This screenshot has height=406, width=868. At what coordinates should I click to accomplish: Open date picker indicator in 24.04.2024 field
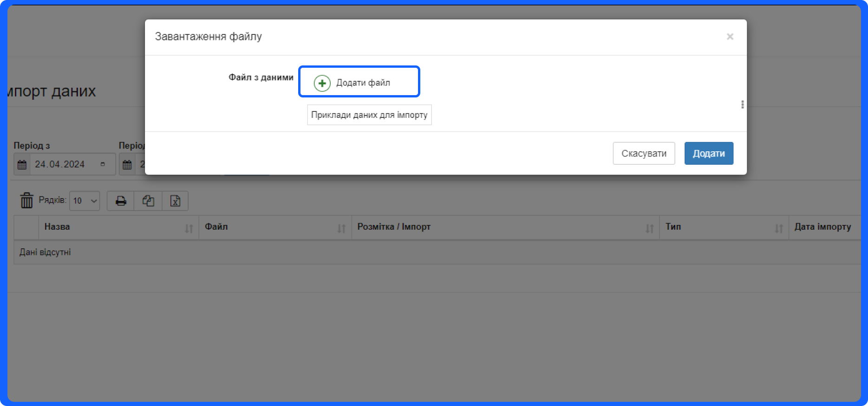[103, 164]
